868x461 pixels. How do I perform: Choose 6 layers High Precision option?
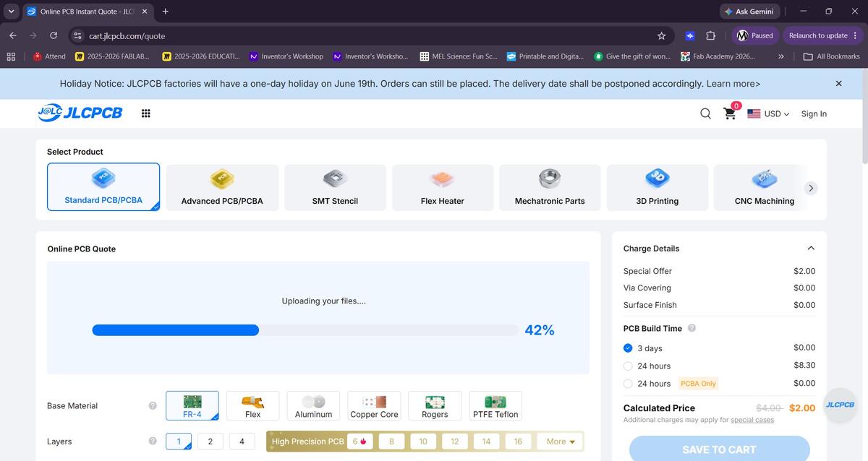tap(359, 441)
